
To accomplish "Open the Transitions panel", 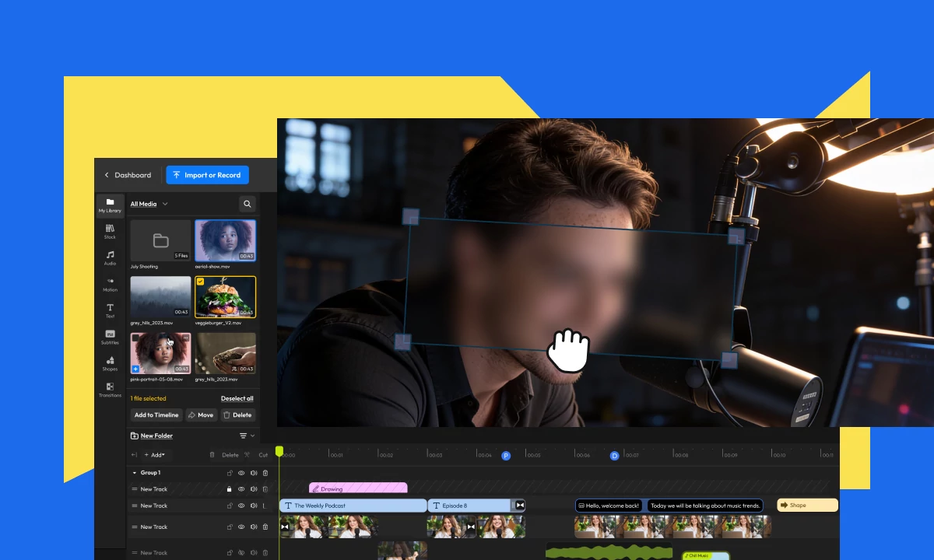I will pyautogui.click(x=110, y=390).
